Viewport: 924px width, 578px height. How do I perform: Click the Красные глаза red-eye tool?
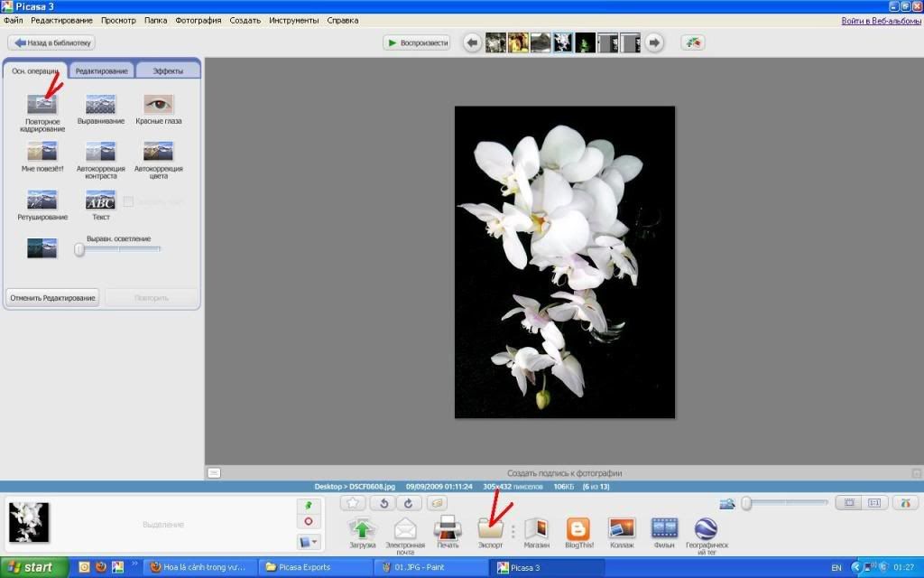[x=159, y=105]
